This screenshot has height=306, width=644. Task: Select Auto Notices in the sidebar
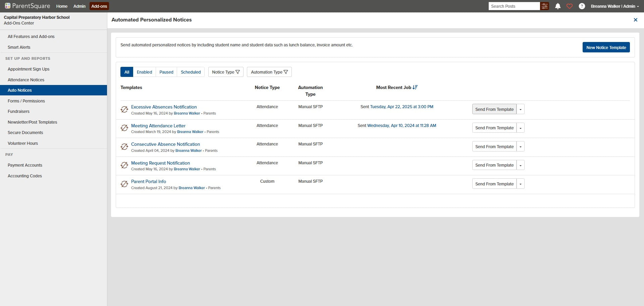(53, 90)
